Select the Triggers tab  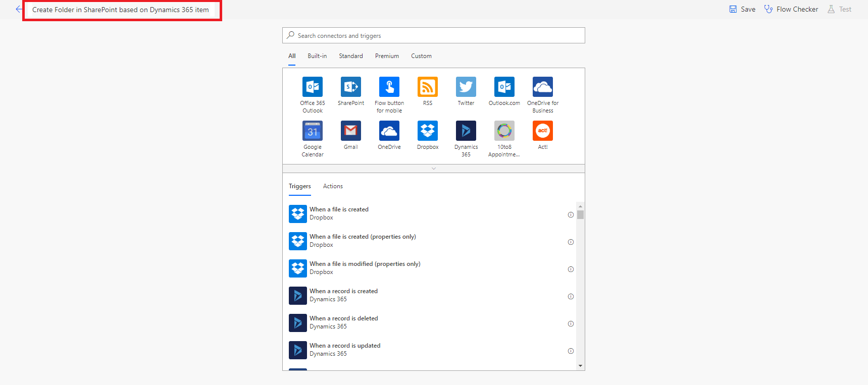(x=300, y=186)
